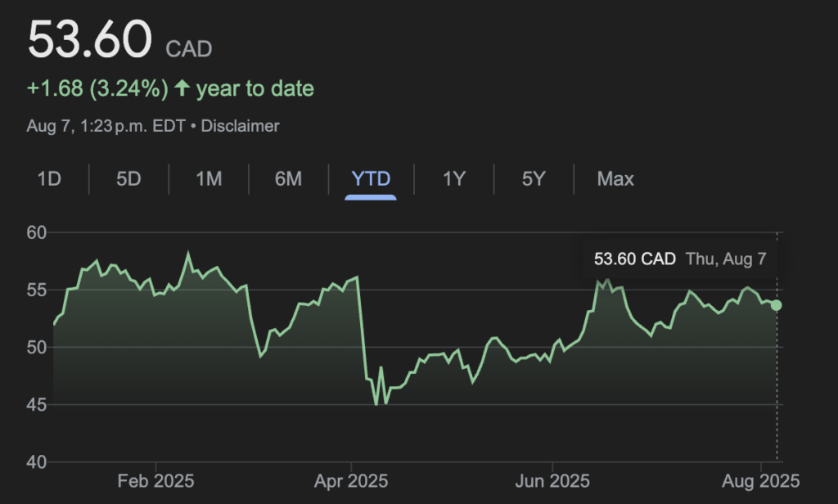Viewport: 838px width, 504px height.
Task: Click the Aug 2025 axis label
Action: click(761, 480)
